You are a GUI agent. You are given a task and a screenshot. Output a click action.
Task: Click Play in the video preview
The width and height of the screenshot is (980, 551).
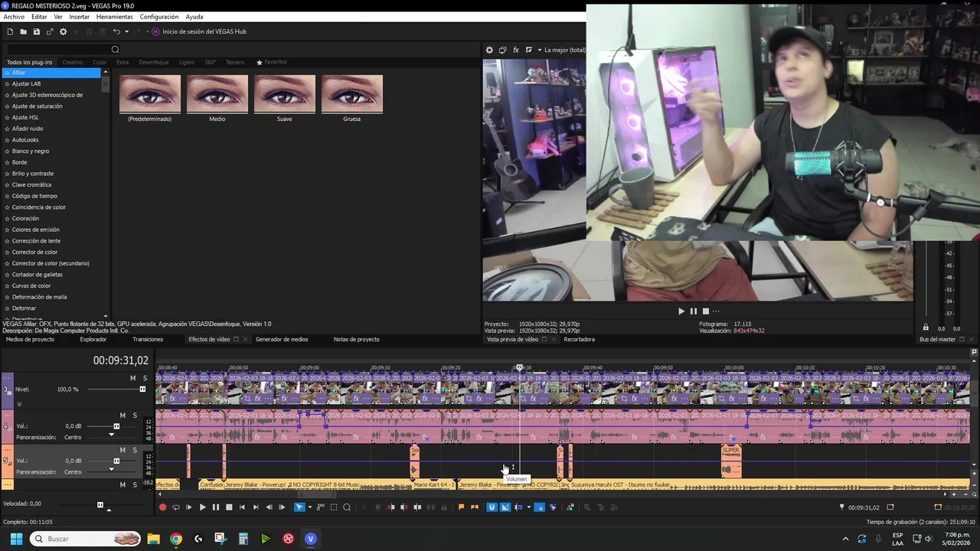(x=681, y=311)
